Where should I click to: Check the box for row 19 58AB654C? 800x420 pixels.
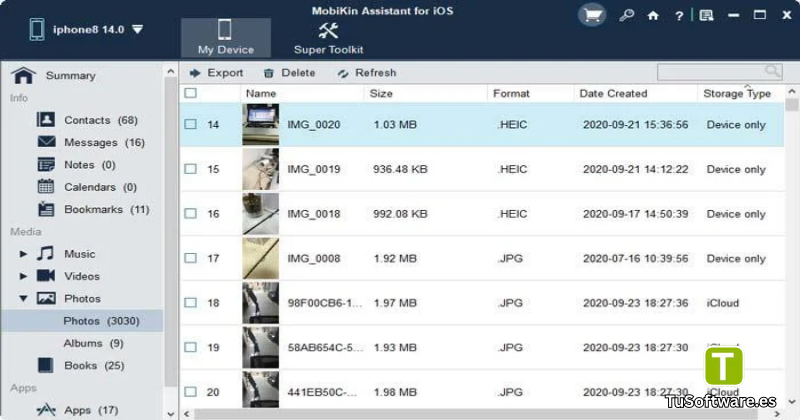pos(191,347)
